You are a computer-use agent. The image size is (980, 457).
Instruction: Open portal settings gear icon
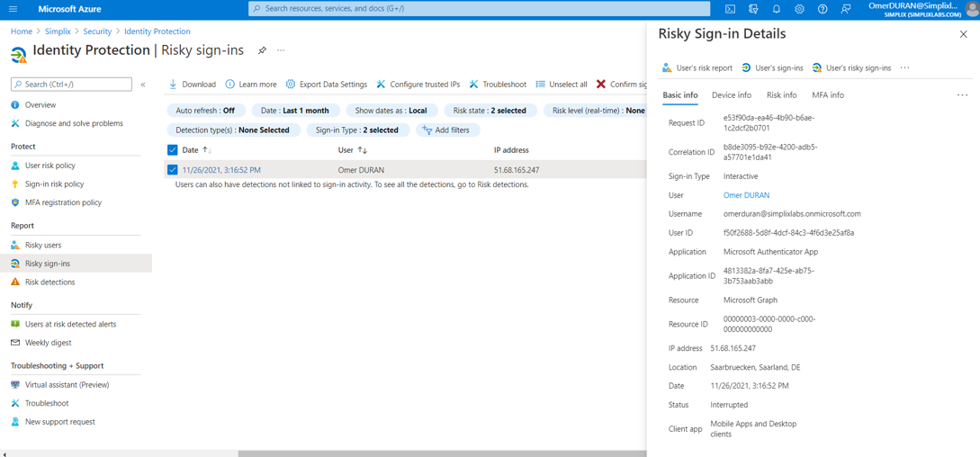pos(799,9)
